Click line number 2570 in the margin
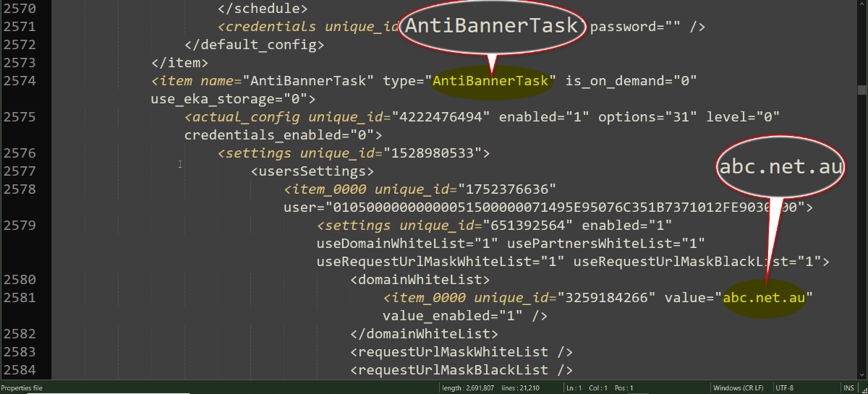 point(20,9)
